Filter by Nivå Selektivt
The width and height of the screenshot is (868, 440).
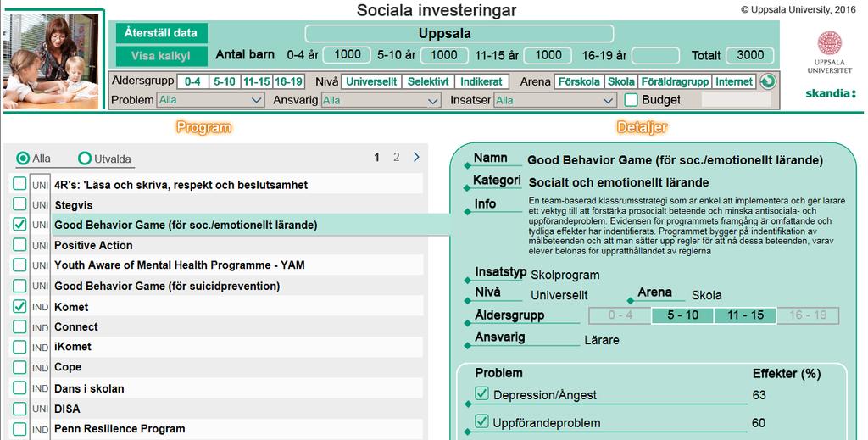(428, 81)
